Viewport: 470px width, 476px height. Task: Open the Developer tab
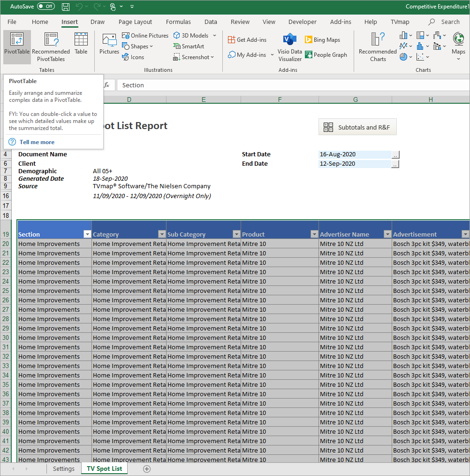pyautogui.click(x=302, y=22)
